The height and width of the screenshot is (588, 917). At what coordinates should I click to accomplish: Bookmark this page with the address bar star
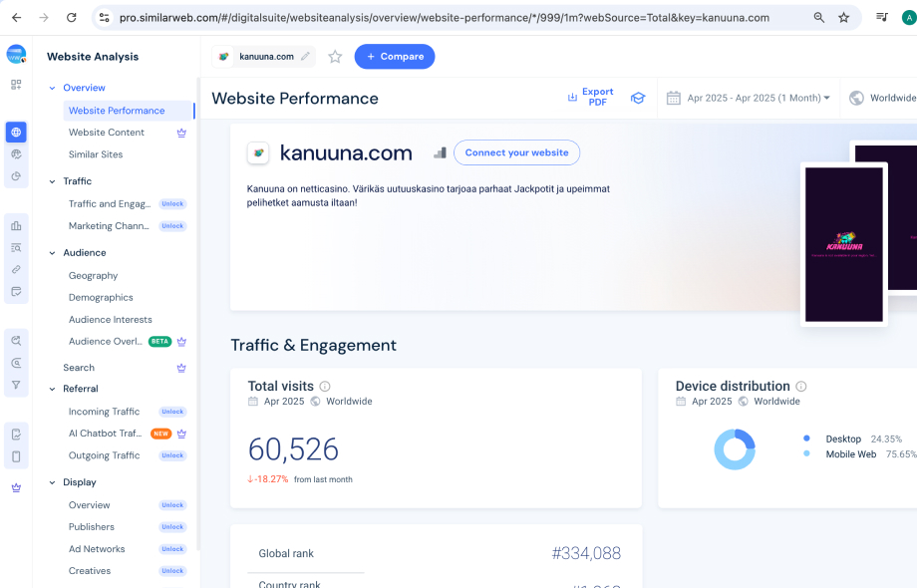(843, 18)
